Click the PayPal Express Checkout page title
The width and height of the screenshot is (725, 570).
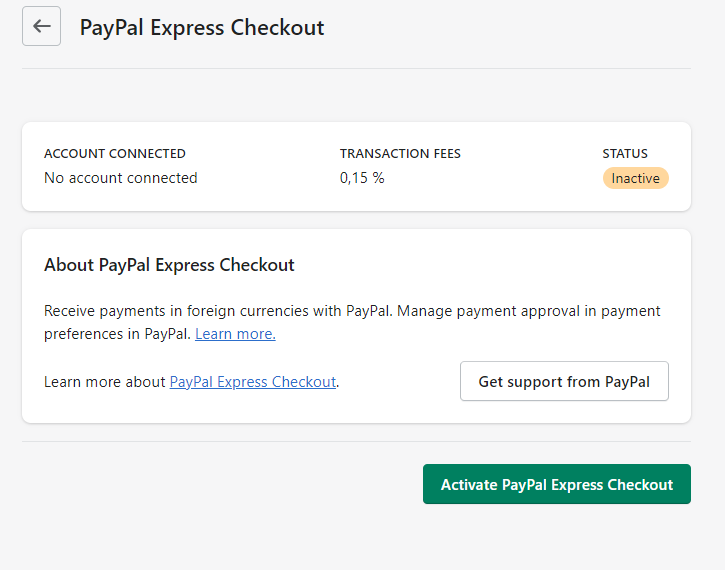(x=202, y=27)
